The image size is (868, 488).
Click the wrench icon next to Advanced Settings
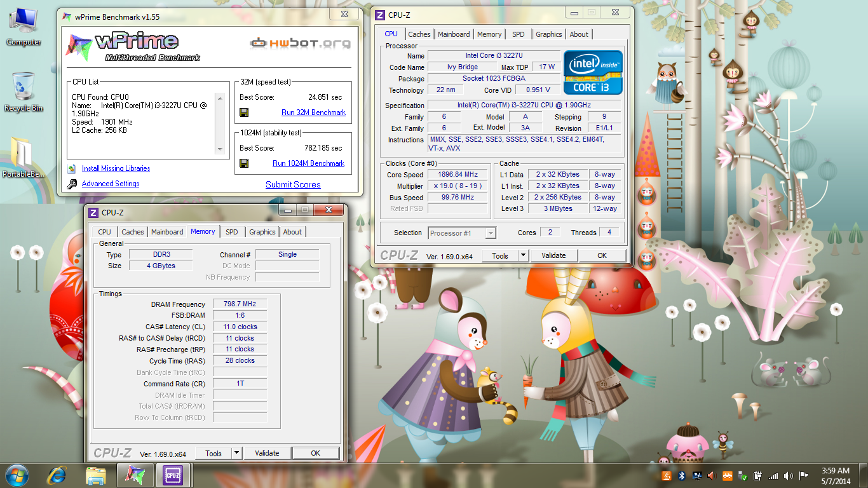pos(71,184)
